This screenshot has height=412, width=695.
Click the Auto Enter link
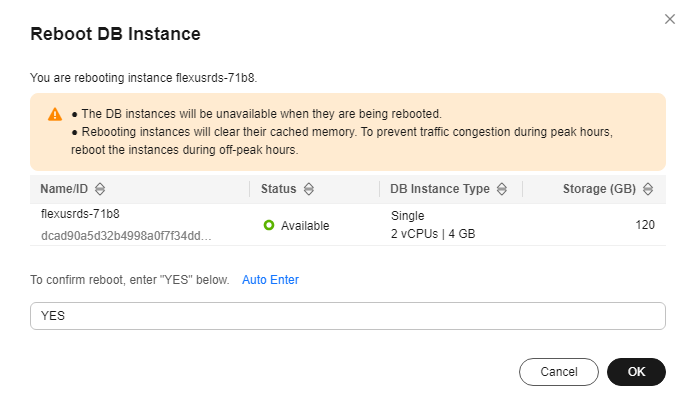click(270, 280)
